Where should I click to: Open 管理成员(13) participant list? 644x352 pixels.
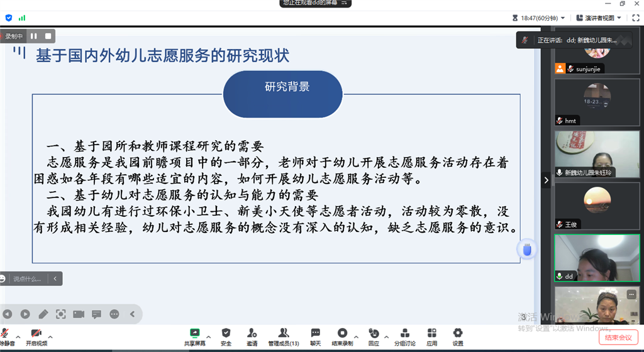[x=284, y=338]
